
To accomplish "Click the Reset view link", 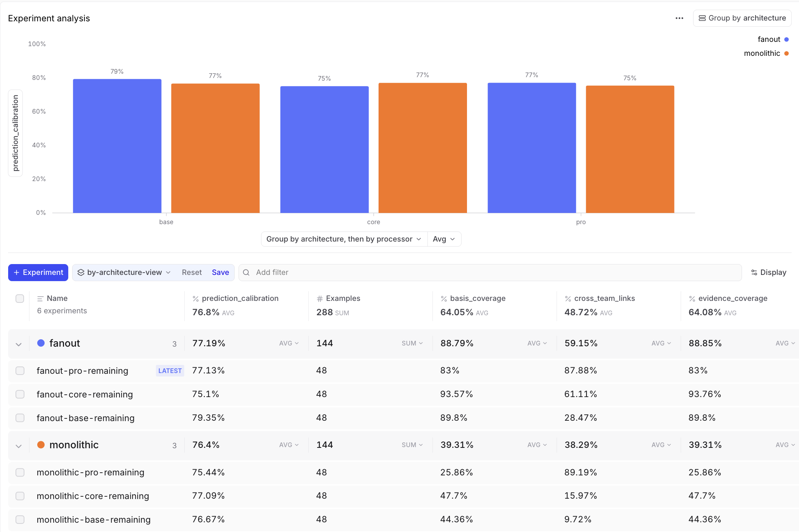I will coord(192,273).
